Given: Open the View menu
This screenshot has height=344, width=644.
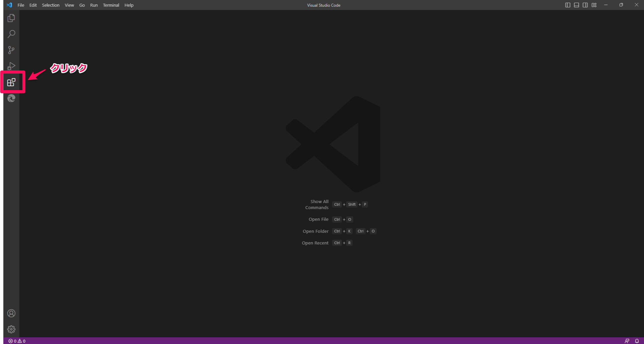Looking at the screenshot, I should pyautogui.click(x=69, y=5).
